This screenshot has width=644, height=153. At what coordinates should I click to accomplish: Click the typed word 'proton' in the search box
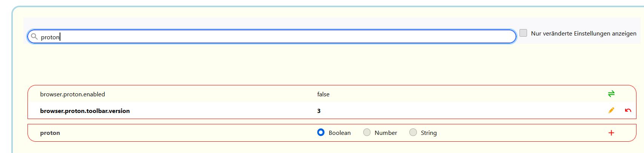50,37
